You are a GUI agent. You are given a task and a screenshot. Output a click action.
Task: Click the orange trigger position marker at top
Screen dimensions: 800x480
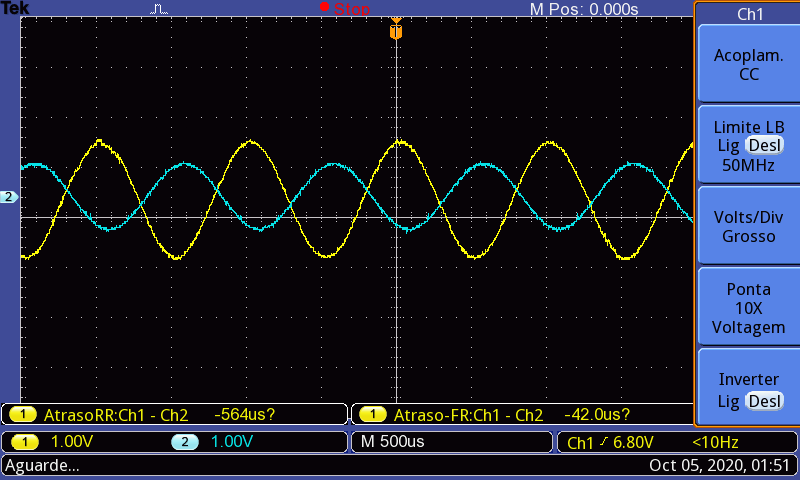point(396,29)
